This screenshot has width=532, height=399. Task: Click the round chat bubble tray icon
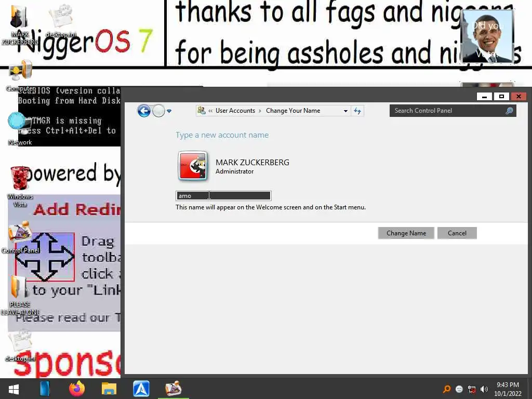459,389
